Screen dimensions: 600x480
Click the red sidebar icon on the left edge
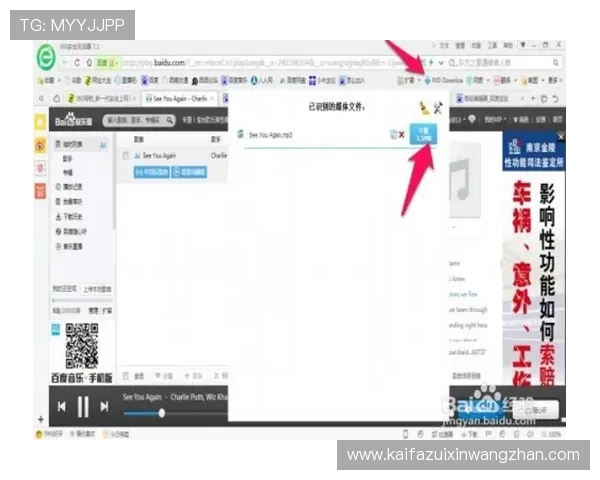pyautogui.click(x=41, y=191)
